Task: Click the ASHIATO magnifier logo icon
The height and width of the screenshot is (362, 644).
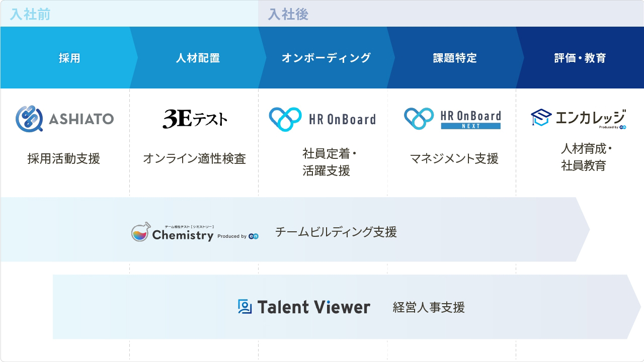Action: tap(29, 119)
